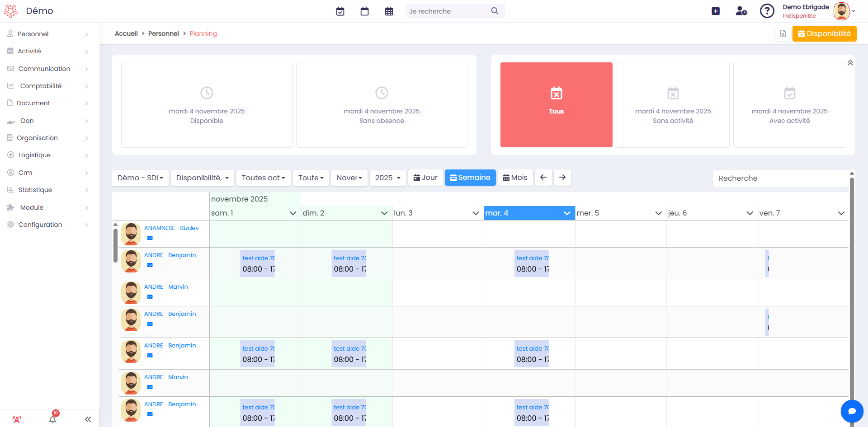Image resolution: width=868 pixels, height=427 pixels.
Task: Click the Excel export icon
Action: coord(783,33)
